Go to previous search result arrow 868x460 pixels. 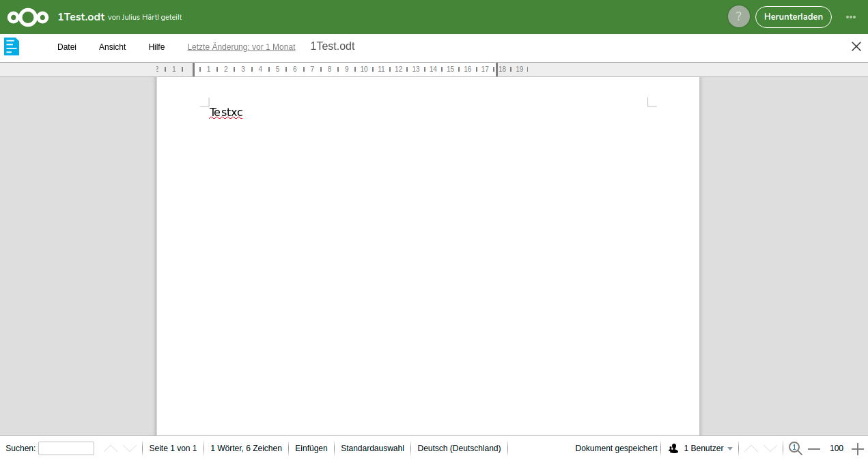111,448
